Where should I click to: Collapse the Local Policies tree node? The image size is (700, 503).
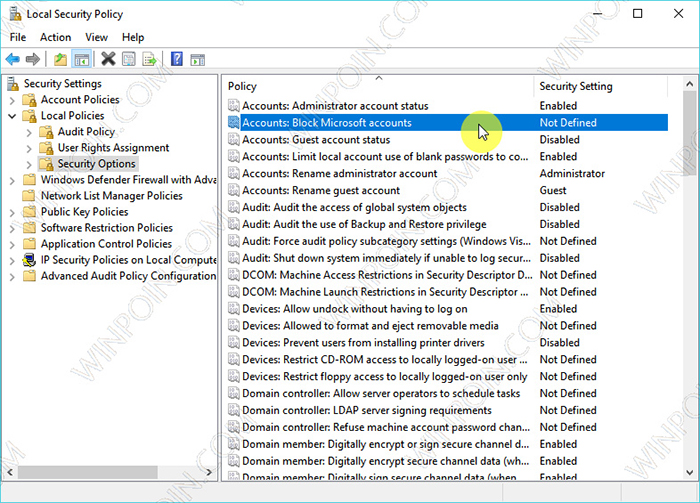coord(12,116)
